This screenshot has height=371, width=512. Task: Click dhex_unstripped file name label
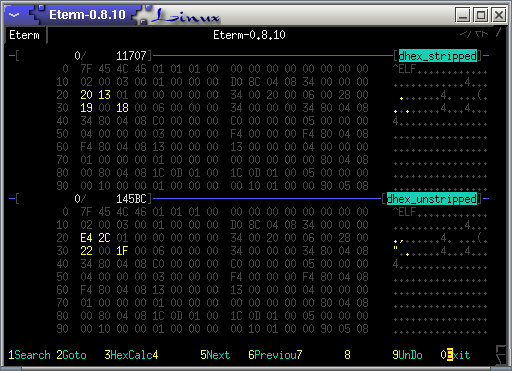431,199
